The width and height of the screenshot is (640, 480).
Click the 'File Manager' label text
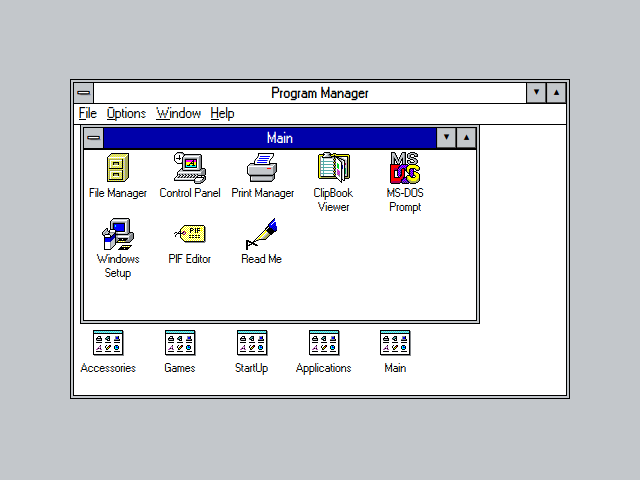click(x=118, y=193)
